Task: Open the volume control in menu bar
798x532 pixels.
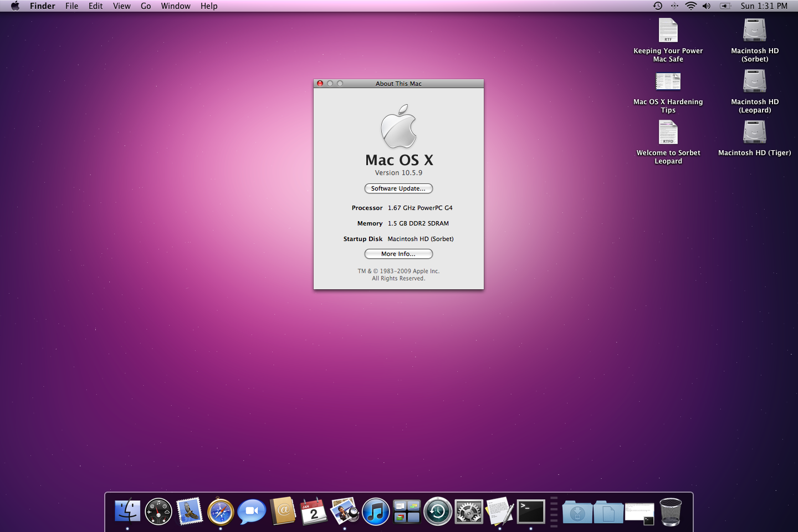Action: 707,6
